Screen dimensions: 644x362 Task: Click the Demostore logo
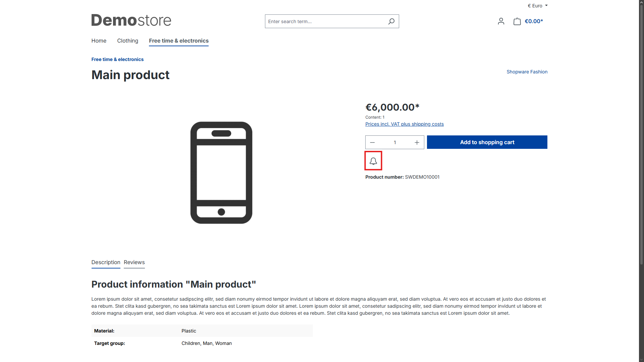(131, 20)
